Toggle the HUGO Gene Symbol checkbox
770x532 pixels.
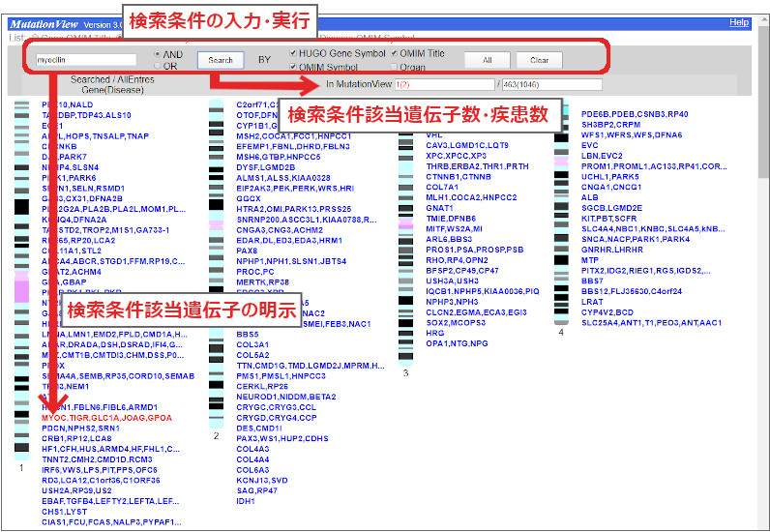point(294,54)
